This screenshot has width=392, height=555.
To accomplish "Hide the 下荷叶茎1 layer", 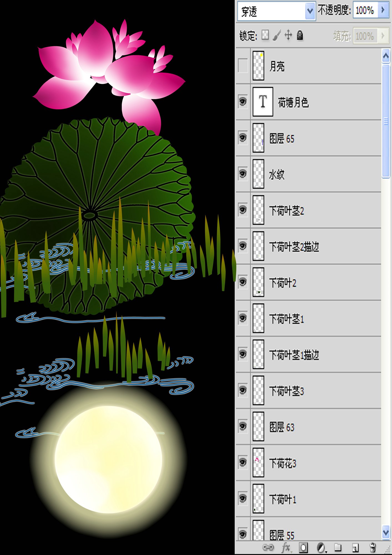I will point(243,318).
